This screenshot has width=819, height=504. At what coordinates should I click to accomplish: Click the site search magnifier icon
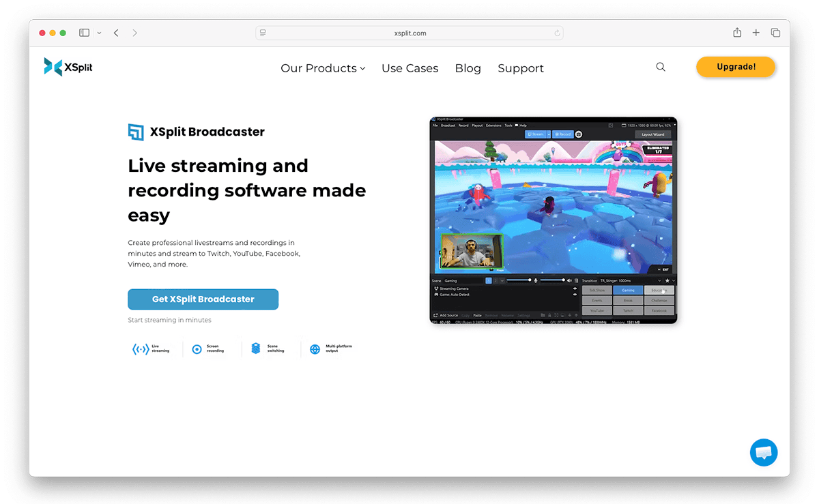tap(661, 67)
